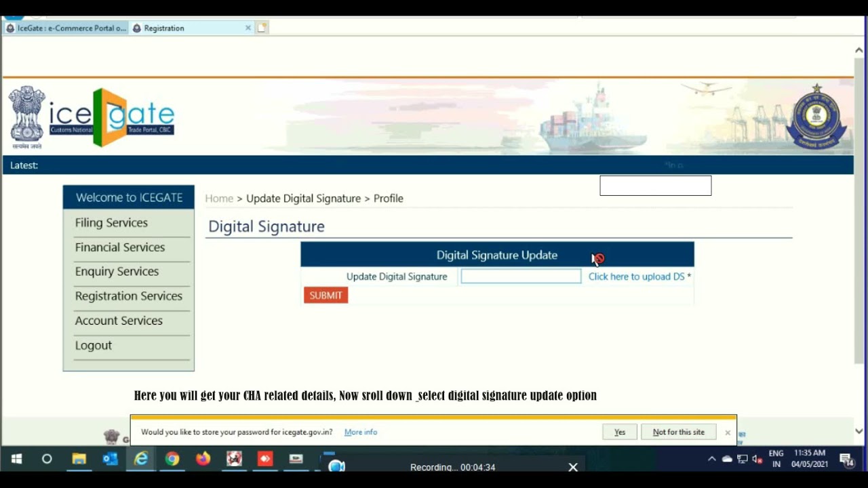
Task: Click the Digital Signature Update header
Action: coord(497,255)
